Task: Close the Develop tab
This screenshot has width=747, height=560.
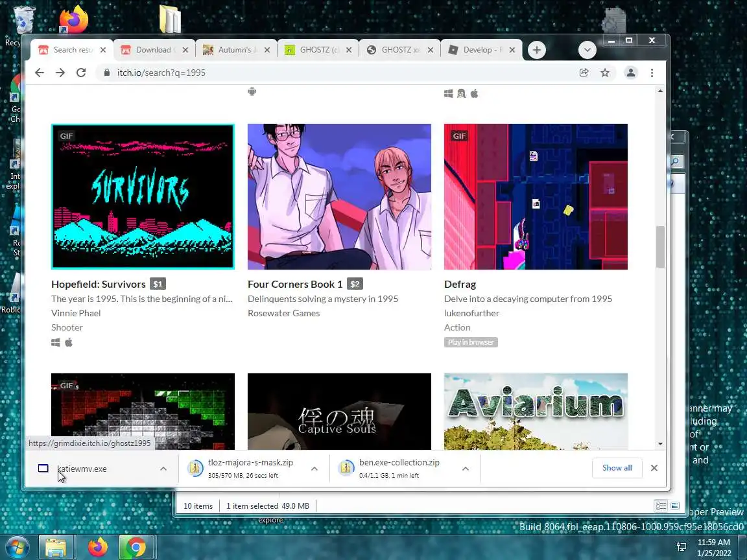Action: [512, 50]
